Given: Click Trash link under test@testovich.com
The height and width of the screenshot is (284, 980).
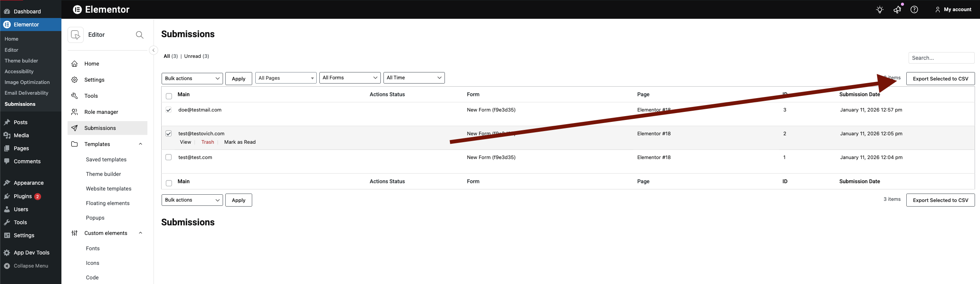Looking at the screenshot, I should coord(208,142).
